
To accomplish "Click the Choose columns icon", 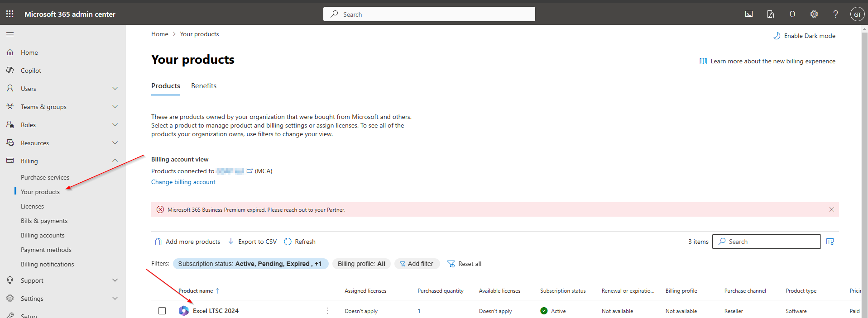I will click(x=830, y=242).
